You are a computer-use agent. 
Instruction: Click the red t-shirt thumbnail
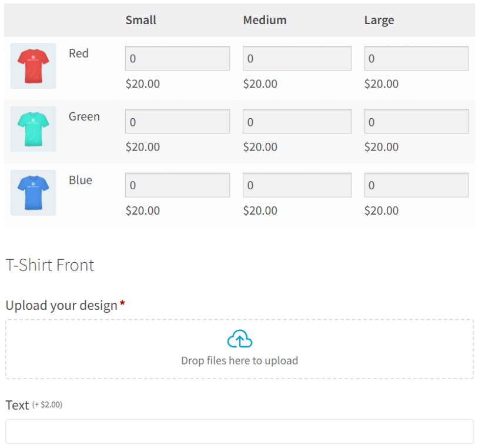[x=33, y=66]
